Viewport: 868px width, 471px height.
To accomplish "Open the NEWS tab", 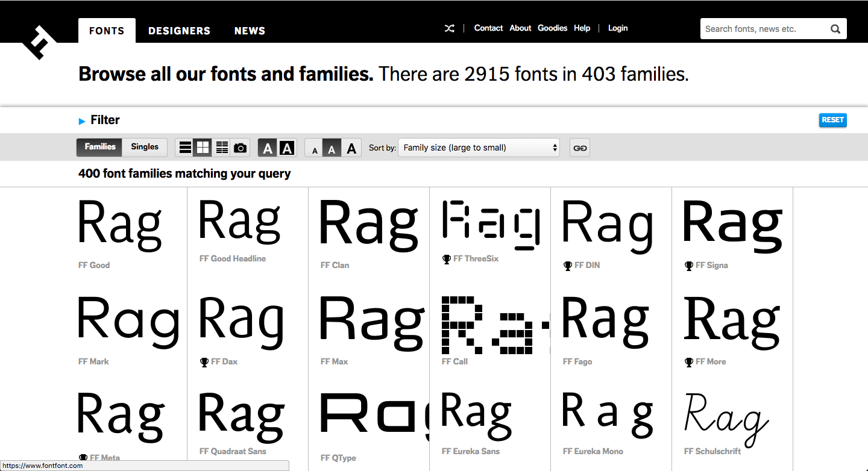I will pyautogui.click(x=250, y=31).
